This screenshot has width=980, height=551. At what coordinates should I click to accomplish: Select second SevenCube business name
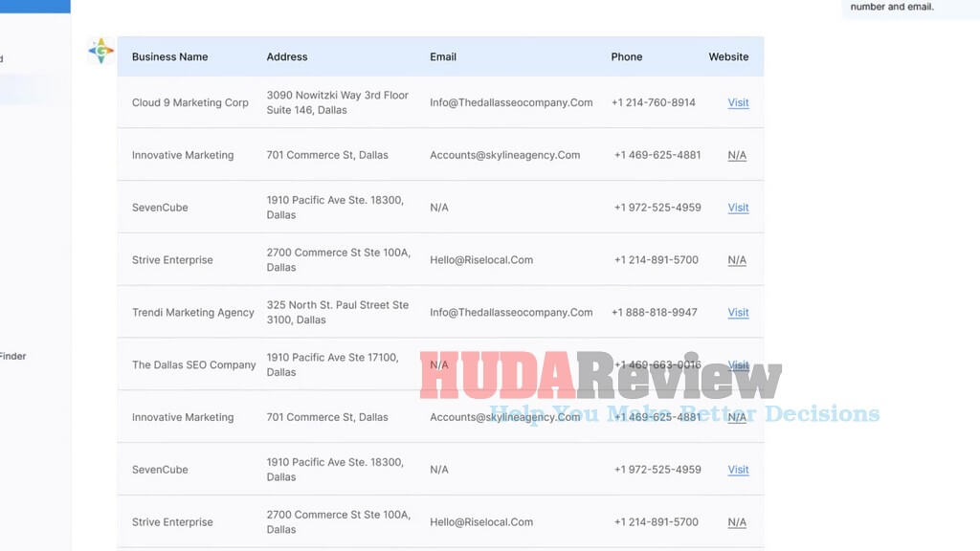click(160, 470)
